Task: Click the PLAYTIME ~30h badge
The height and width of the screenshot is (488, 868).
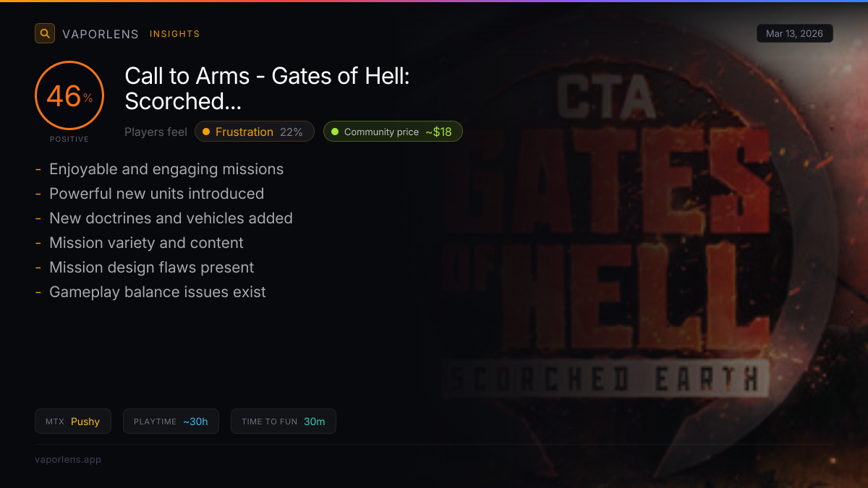Action: 171,421
